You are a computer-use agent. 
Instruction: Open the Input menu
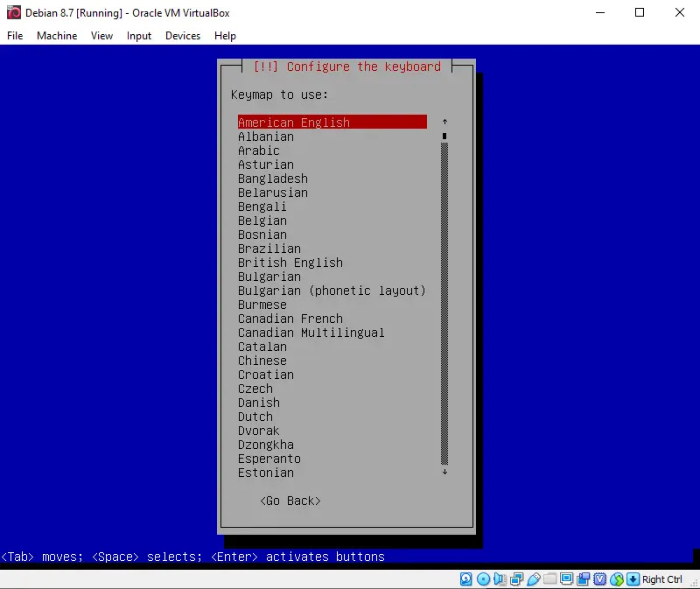(x=139, y=36)
